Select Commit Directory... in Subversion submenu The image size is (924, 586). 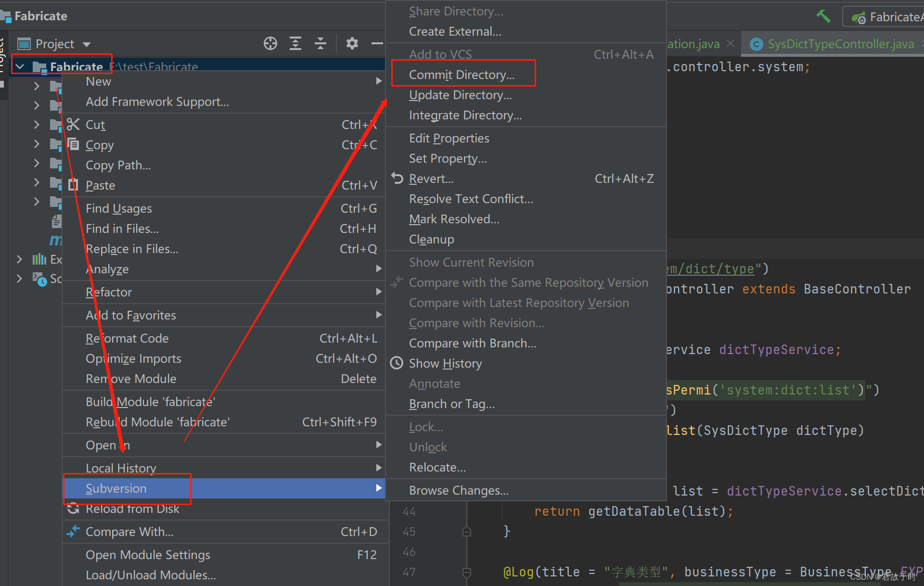coord(462,75)
